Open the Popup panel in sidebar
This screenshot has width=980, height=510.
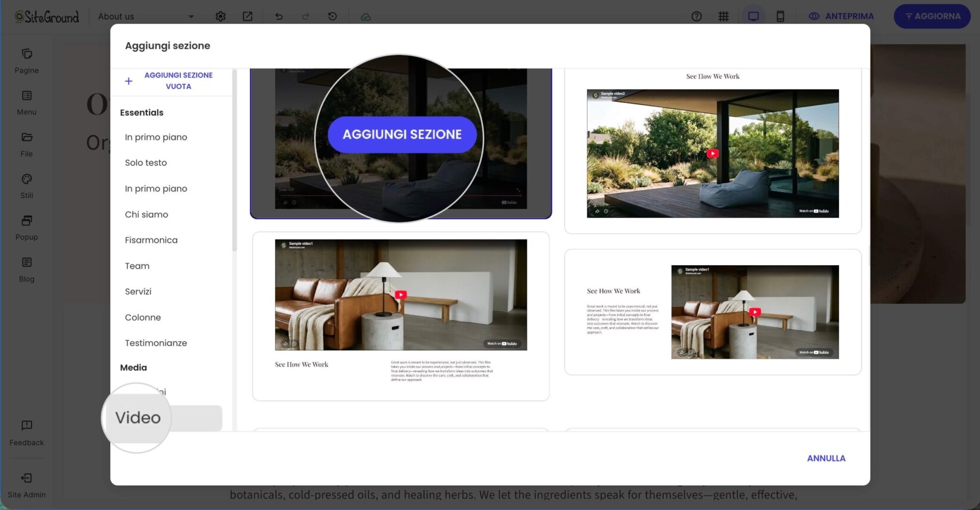(x=27, y=228)
